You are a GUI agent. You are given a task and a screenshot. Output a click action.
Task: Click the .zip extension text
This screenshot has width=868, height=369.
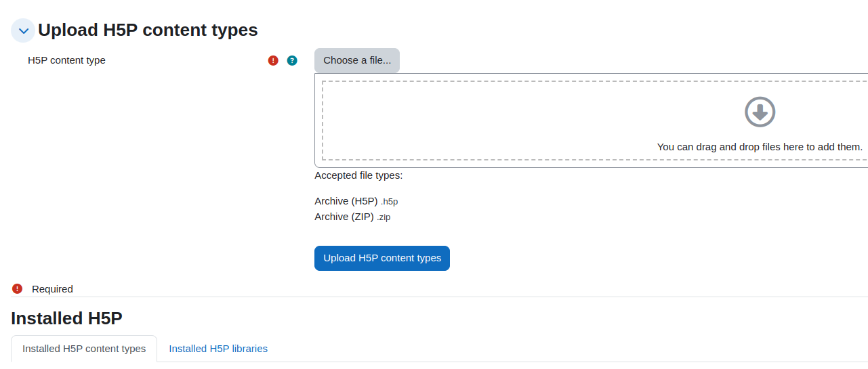[384, 217]
